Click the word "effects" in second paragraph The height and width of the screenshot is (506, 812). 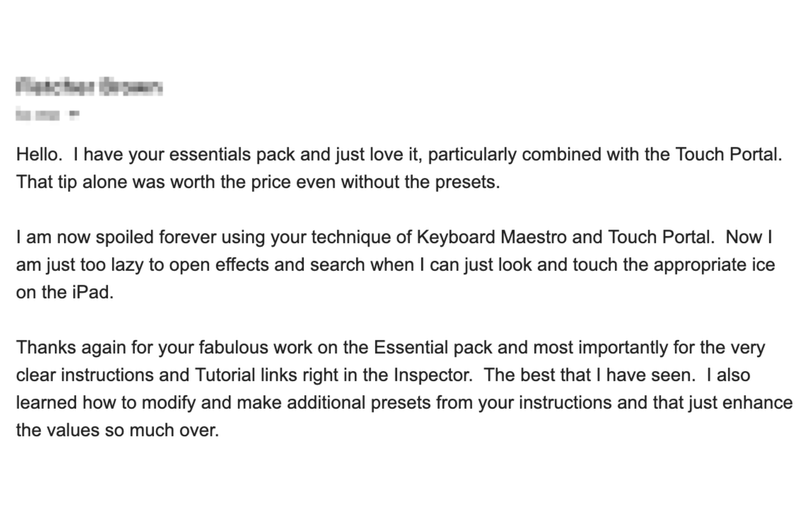(242, 265)
